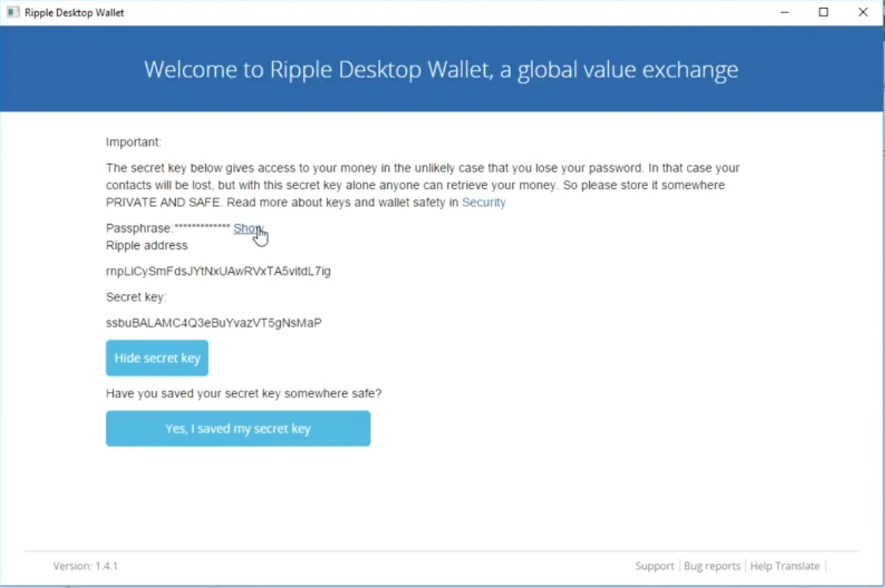Image resolution: width=885 pixels, height=588 pixels.
Task: Click the Ripple address label
Action: tap(146, 245)
